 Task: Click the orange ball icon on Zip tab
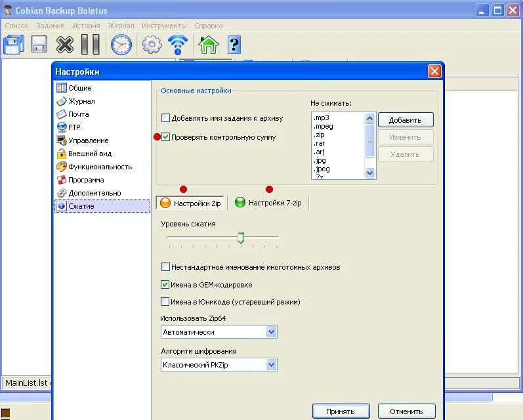[x=165, y=203]
